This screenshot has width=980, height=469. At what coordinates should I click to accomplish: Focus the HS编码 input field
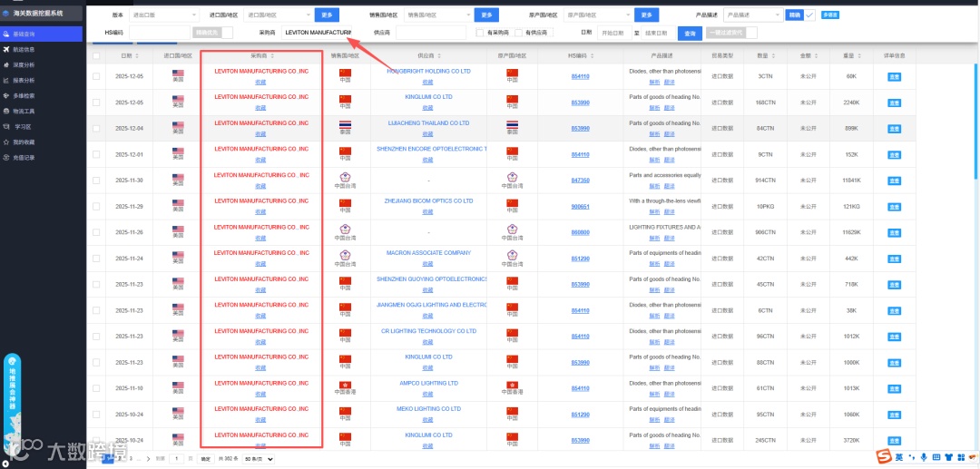pos(160,33)
